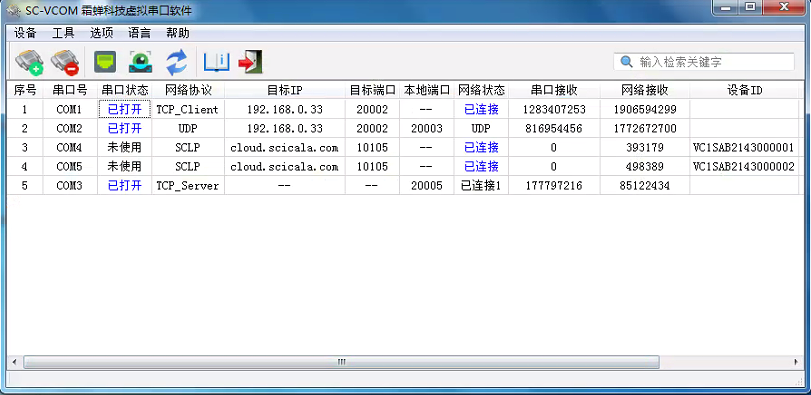Click 已连接 status in the COM1 row
Viewport: 811px width, 395px height.
(x=482, y=110)
